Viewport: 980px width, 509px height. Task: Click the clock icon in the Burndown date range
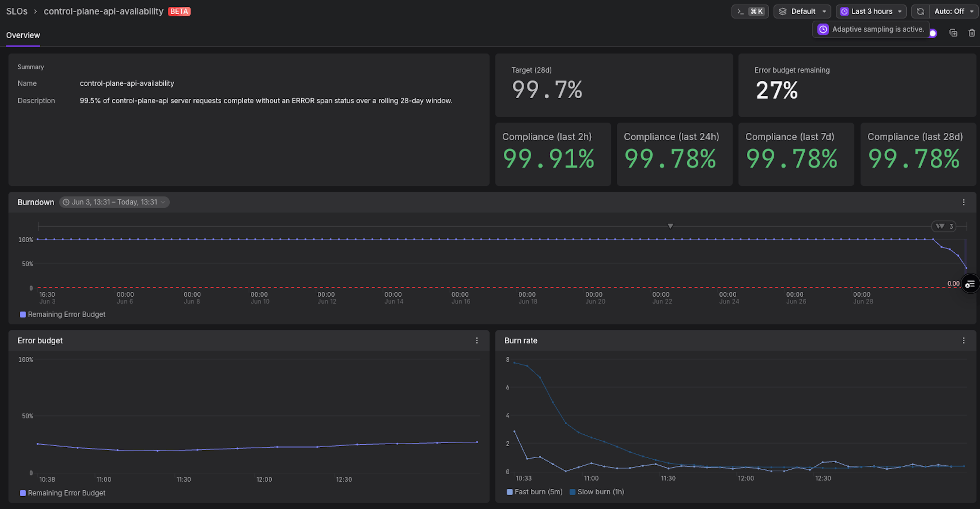66,203
